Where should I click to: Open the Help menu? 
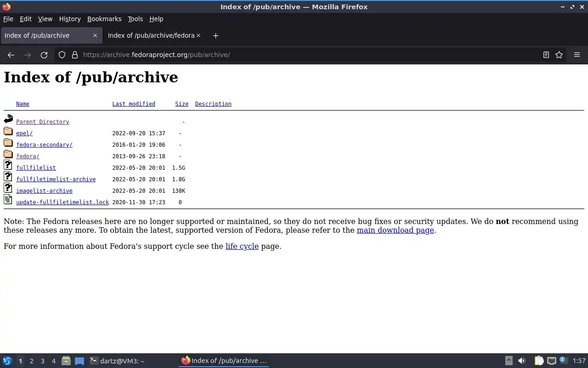[156, 19]
